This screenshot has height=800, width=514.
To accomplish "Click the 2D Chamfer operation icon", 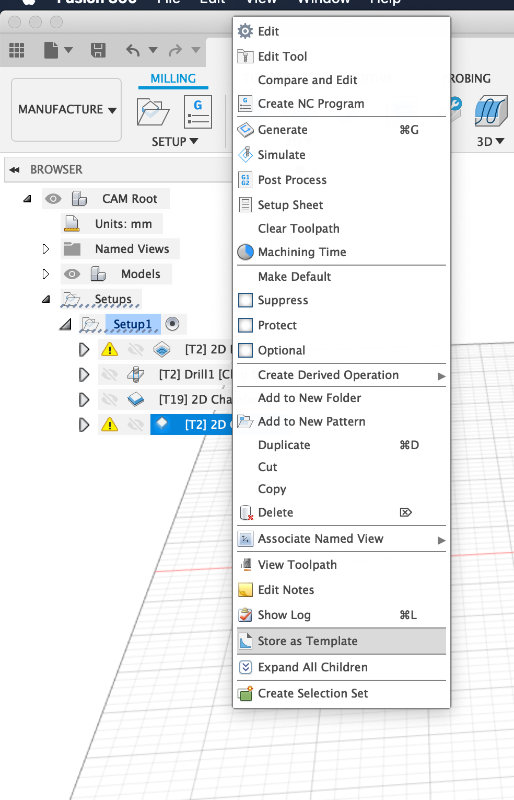I will pyautogui.click(x=136, y=399).
